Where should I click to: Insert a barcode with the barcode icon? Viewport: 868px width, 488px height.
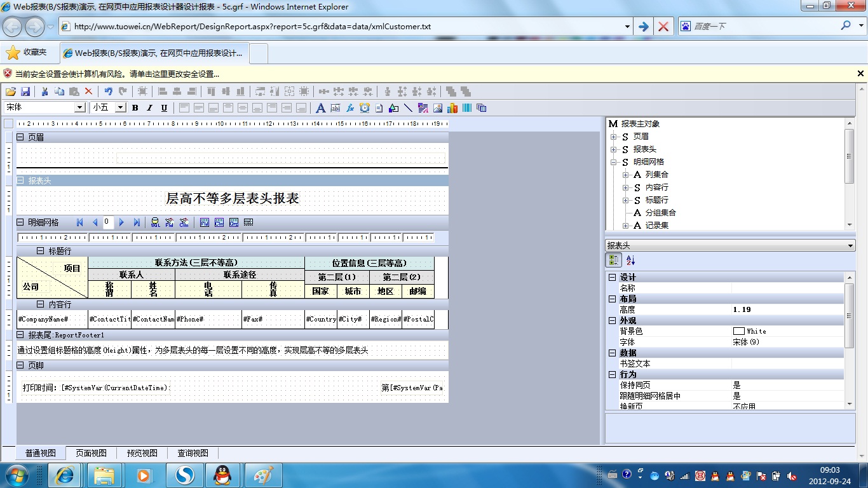click(467, 108)
